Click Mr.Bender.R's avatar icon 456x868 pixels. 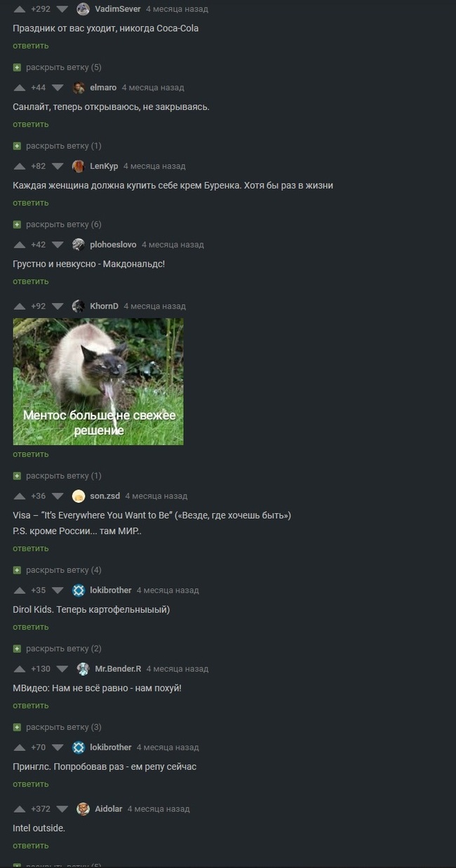pos(83,668)
